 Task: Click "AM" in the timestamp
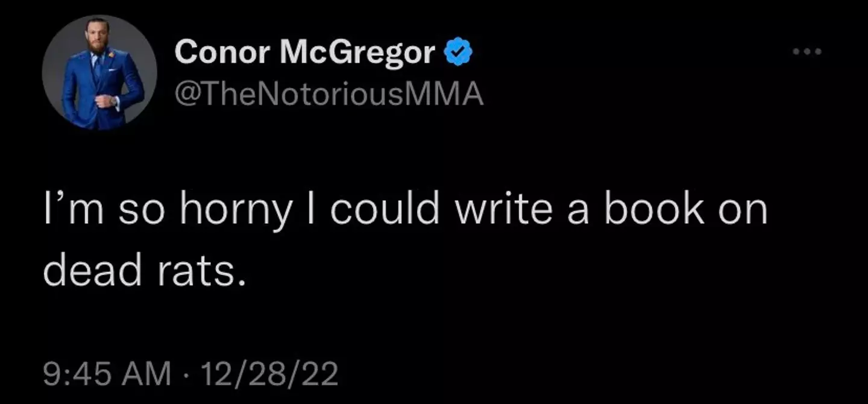pyautogui.click(x=149, y=374)
